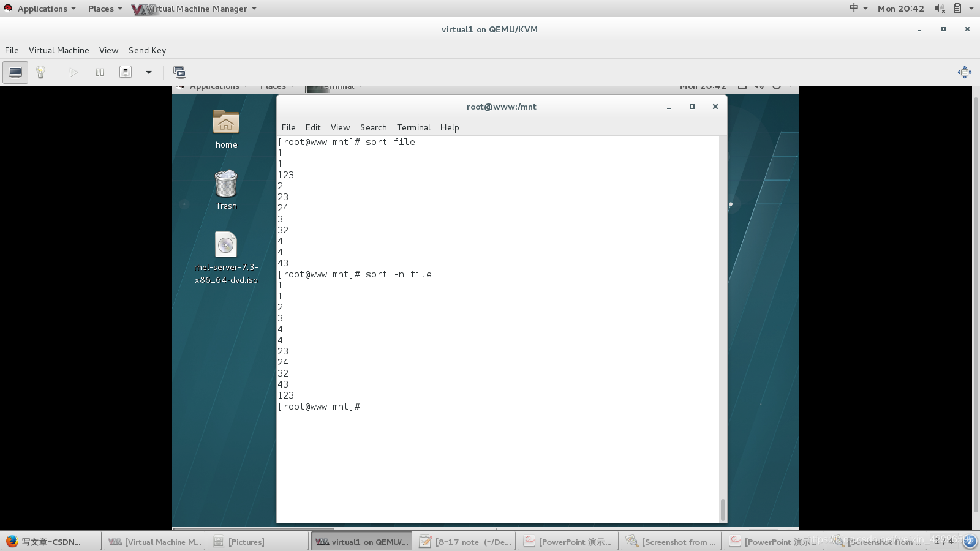This screenshot has width=980, height=551.
Task: Open terminal View menu
Action: pos(340,127)
